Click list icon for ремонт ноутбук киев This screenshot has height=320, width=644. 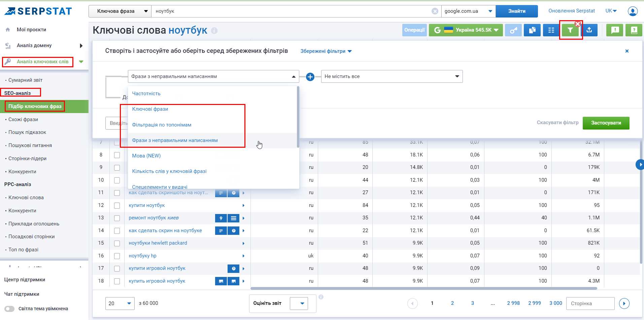234,218
